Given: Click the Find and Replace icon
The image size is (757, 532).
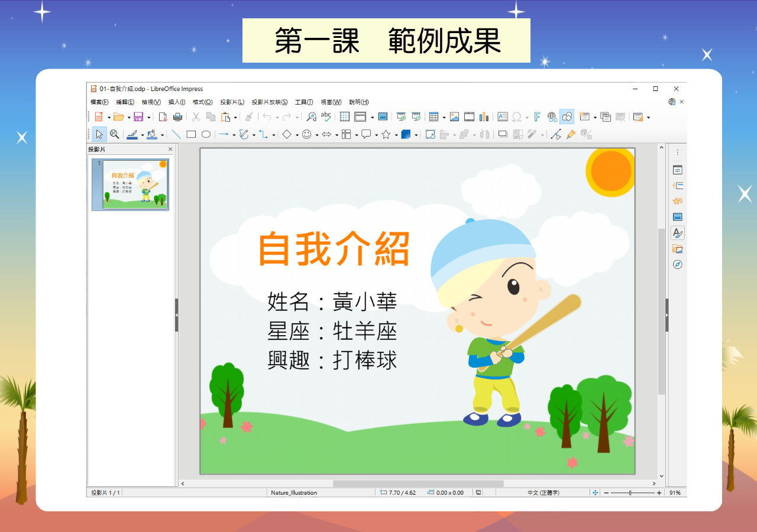Looking at the screenshot, I should tap(311, 117).
